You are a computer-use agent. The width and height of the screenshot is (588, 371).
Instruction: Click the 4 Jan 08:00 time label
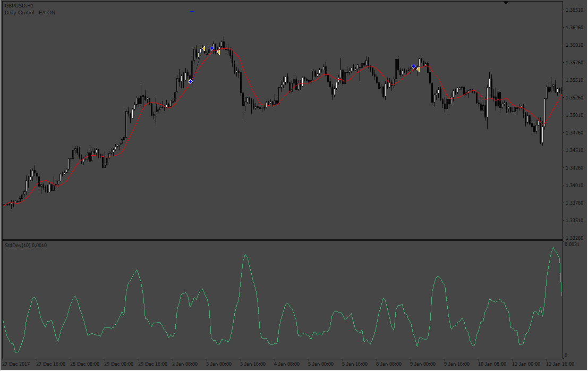287,364
